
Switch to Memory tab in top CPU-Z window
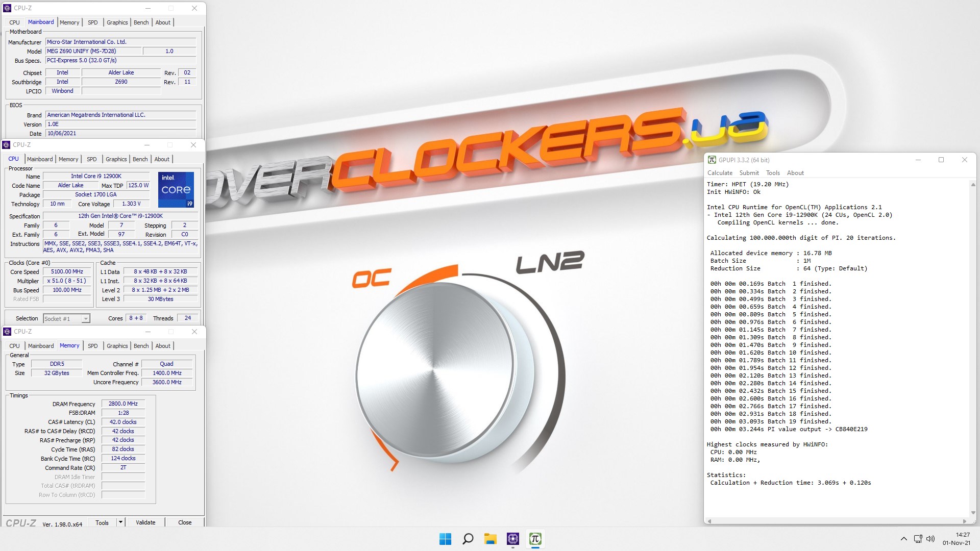pos(69,22)
